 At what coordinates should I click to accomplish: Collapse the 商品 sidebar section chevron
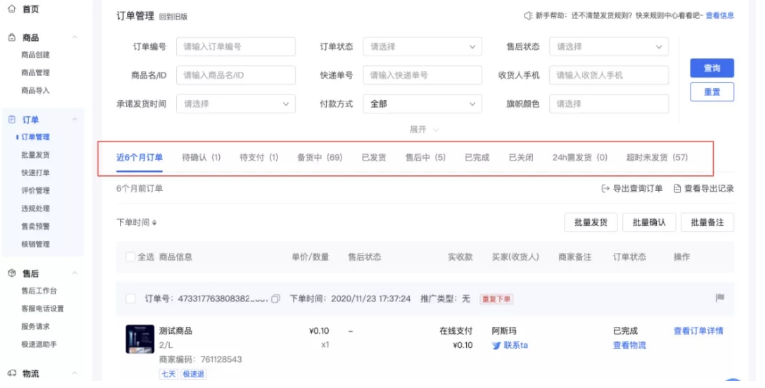[75, 38]
